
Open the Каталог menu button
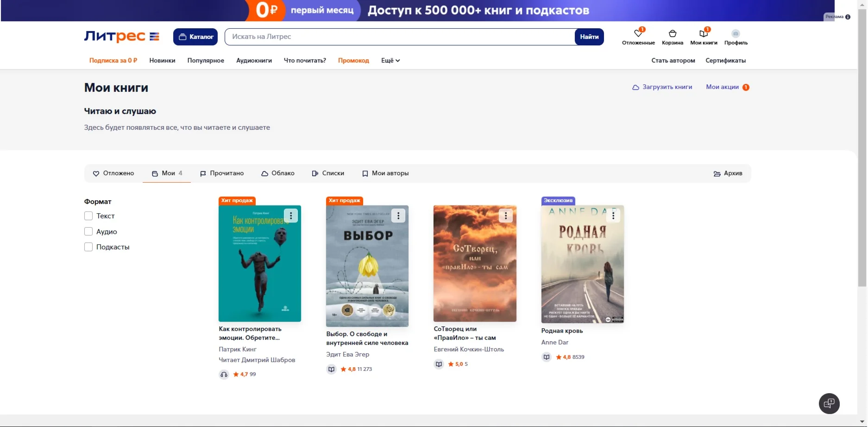(195, 37)
